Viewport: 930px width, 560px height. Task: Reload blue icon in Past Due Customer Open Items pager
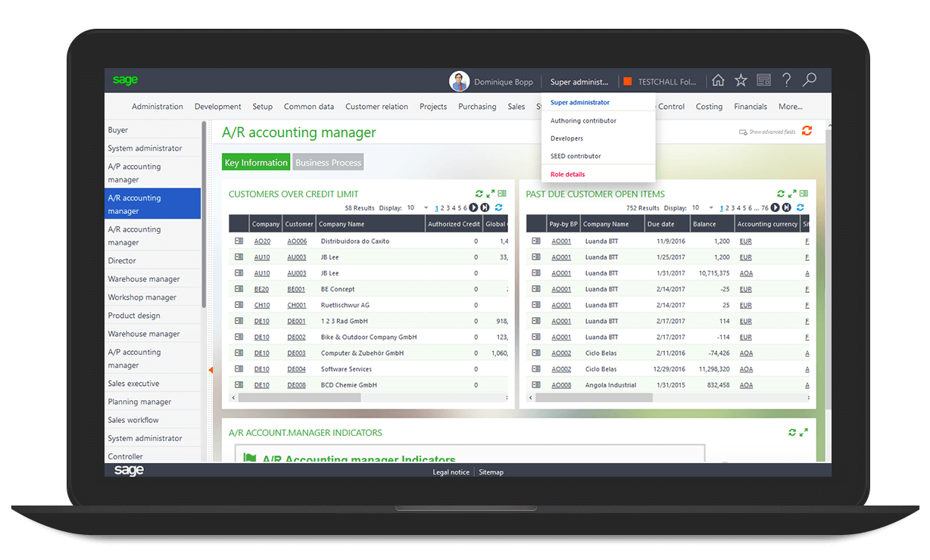pos(800,207)
